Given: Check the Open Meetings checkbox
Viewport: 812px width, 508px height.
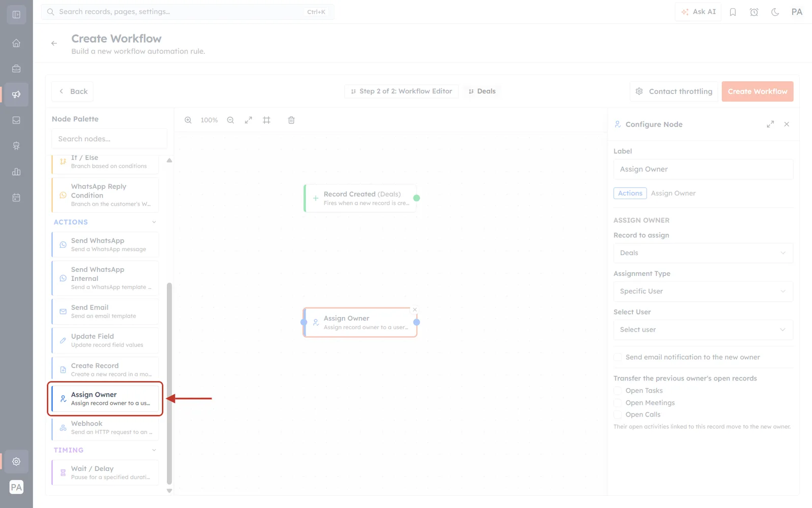Looking at the screenshot, I should pos(618,403).
